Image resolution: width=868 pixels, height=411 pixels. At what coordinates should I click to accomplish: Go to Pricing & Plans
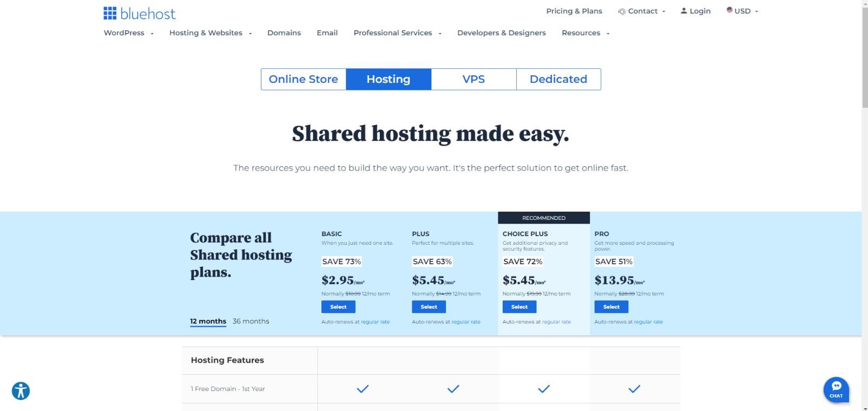(x=574, y=11)
